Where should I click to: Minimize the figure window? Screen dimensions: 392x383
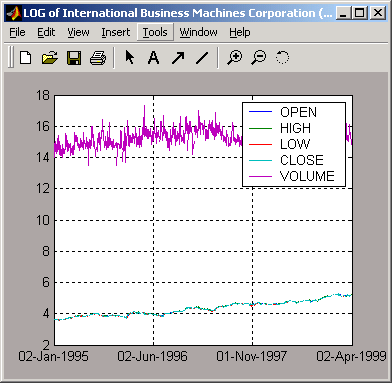pos(343,13)
